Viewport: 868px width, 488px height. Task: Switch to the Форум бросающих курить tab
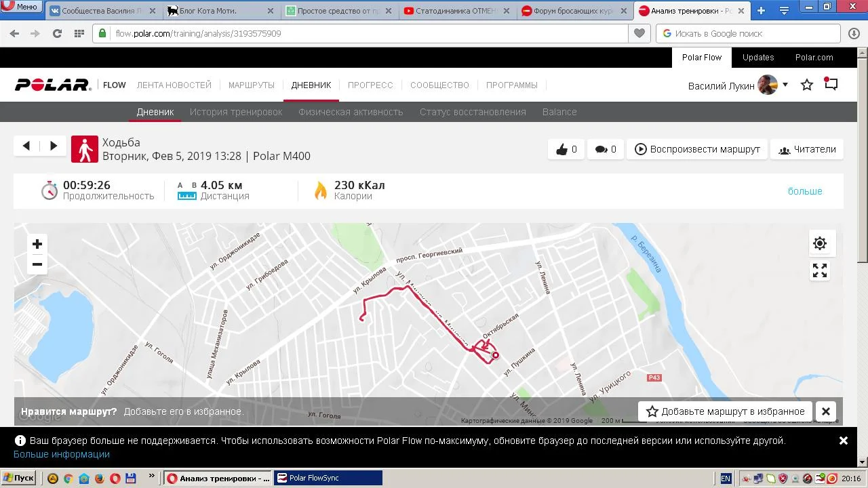574,11
